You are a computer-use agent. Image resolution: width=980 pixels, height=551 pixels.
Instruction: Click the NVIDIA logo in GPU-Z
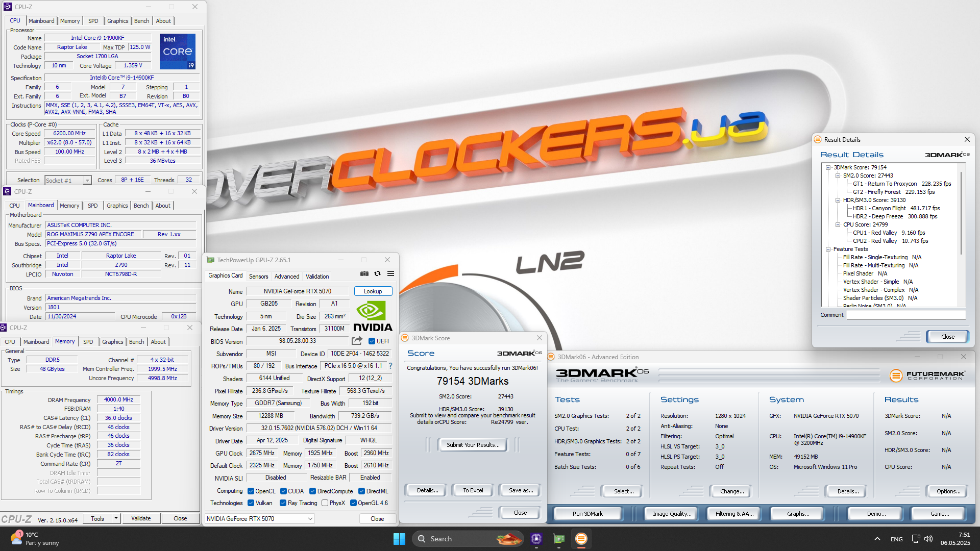(x=373, y=316)
